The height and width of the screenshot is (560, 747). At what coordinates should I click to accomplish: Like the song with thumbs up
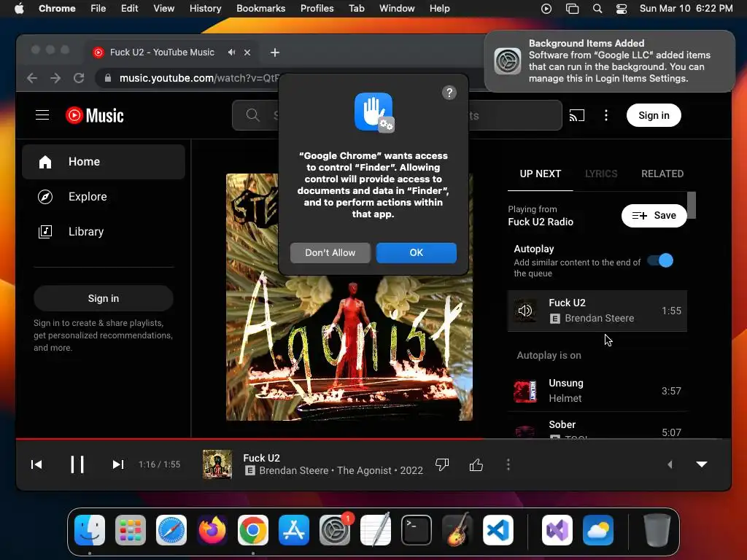point(476,464)
